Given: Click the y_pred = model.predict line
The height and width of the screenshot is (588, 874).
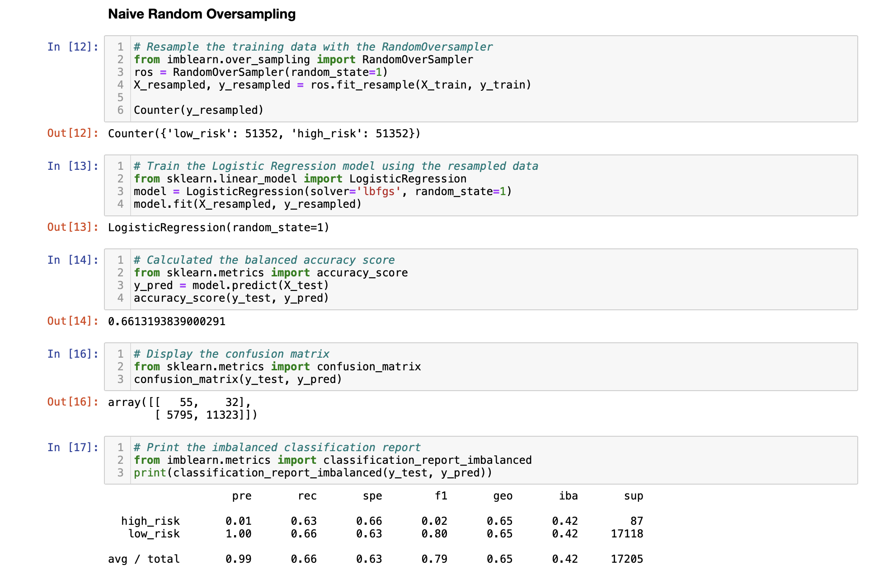Looking at the screenshot, I should (231, 285).
